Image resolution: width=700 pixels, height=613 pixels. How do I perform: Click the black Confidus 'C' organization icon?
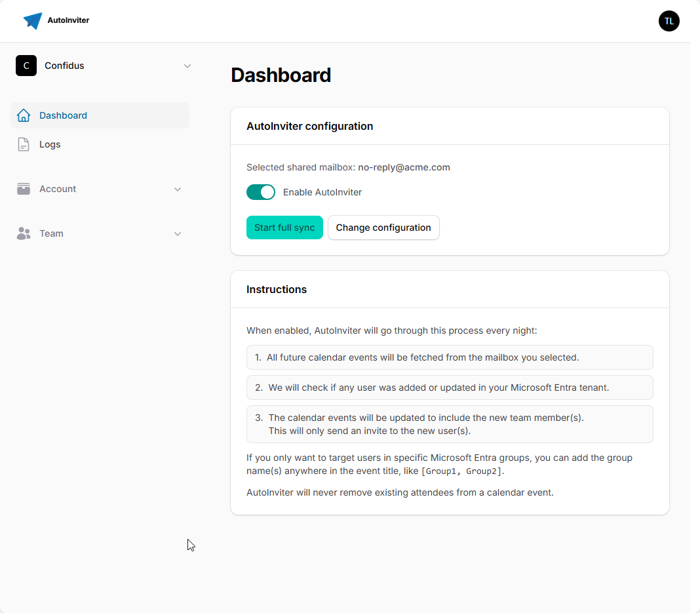(x=26, y=66)
